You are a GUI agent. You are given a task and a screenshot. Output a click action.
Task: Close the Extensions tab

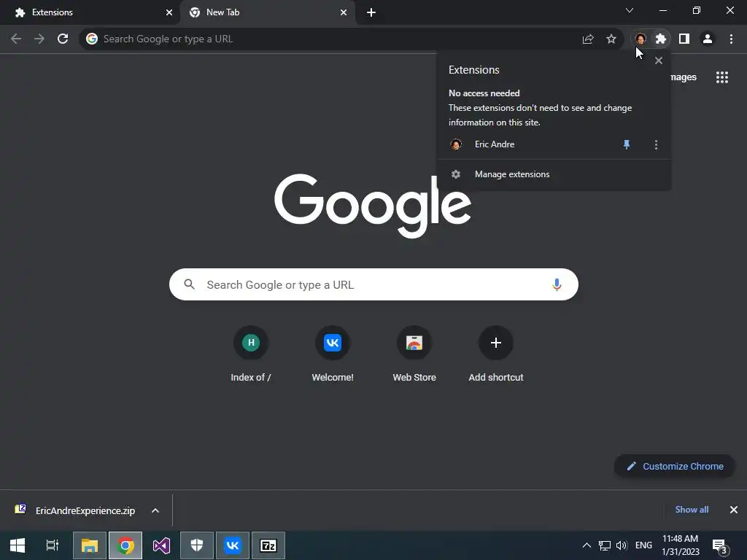169,12
